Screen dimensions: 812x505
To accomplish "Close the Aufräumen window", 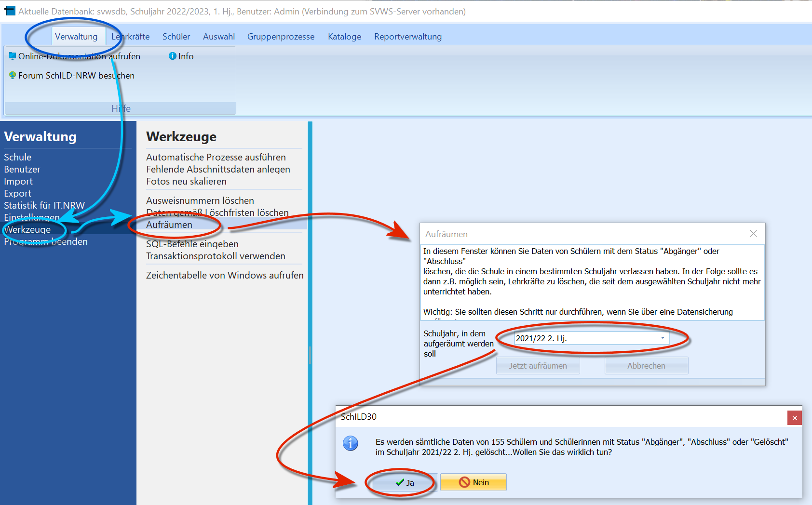I will [x=753, y=234].
